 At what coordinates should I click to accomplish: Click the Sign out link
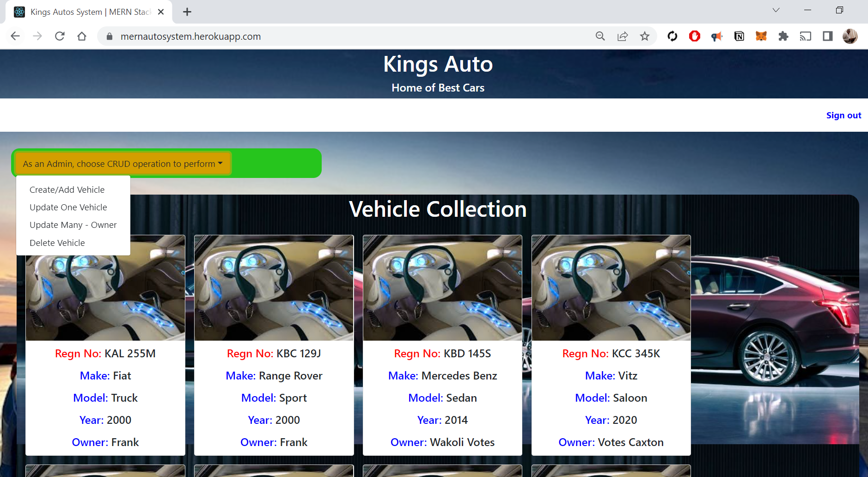tap(844, 116)
